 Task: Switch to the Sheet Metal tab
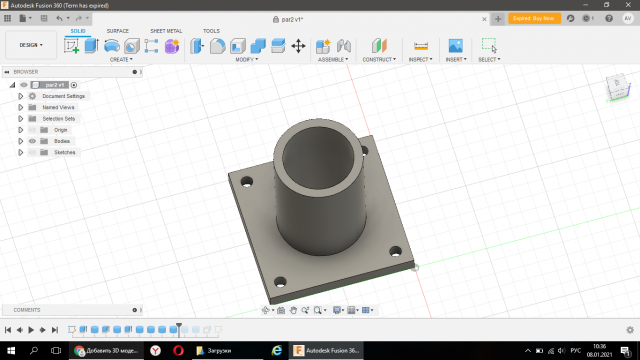pyautogui.click(x=166, y=31)
